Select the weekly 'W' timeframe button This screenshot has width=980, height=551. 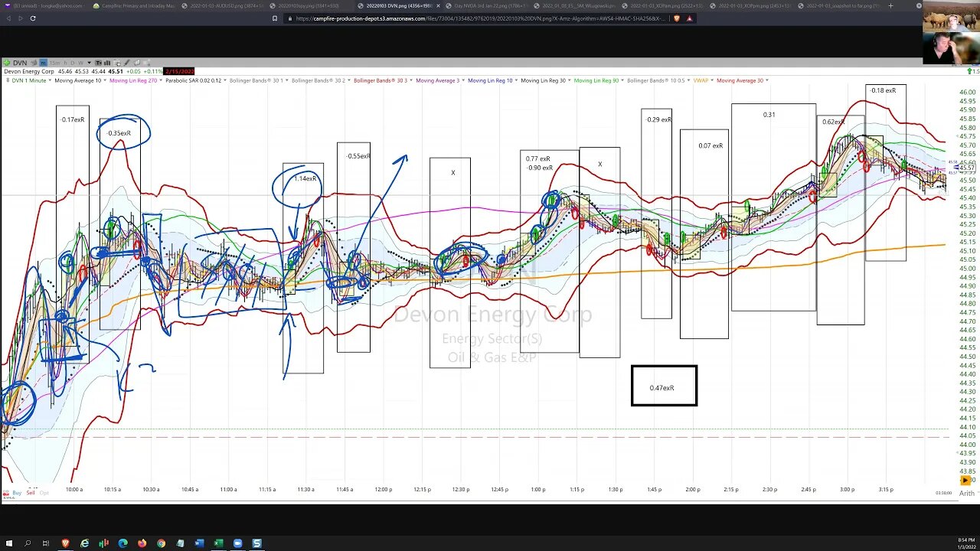pos(81,63)
